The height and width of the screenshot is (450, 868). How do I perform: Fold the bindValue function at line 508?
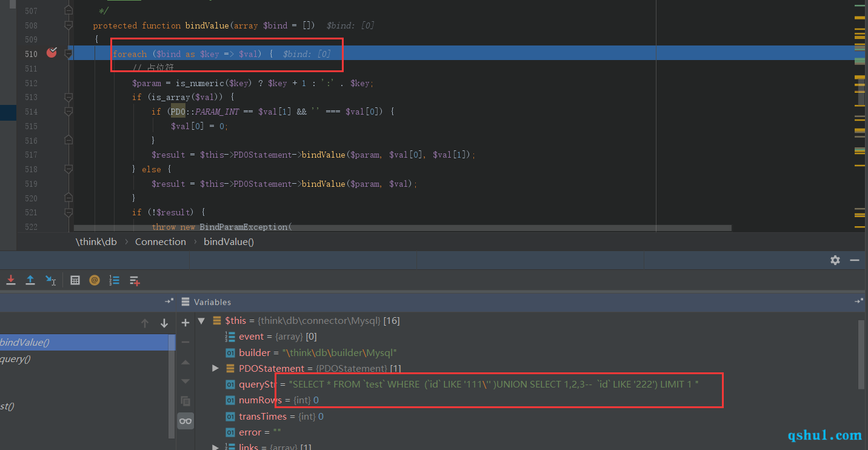tap(68, 25)
